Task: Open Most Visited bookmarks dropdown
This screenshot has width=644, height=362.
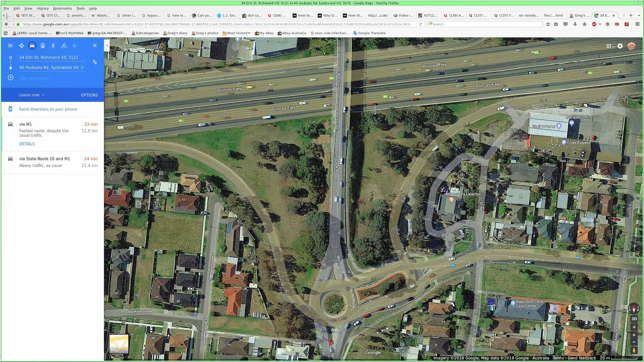Action: (x=237, y=33)
